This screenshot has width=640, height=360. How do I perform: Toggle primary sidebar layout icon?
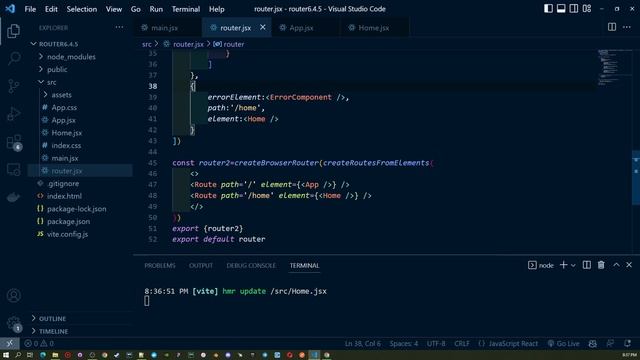coord(548,9)
